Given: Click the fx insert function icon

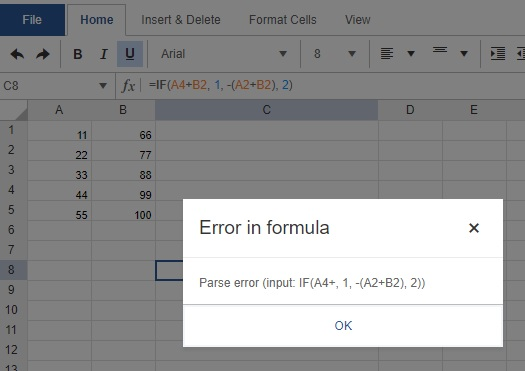Looking at the screenshot, I should point(128,86).
